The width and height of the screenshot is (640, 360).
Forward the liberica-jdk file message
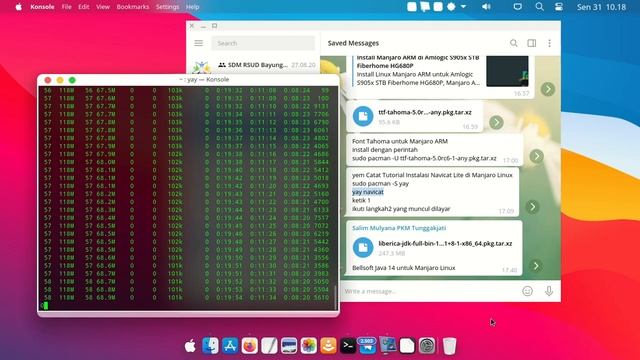point(536,266)
